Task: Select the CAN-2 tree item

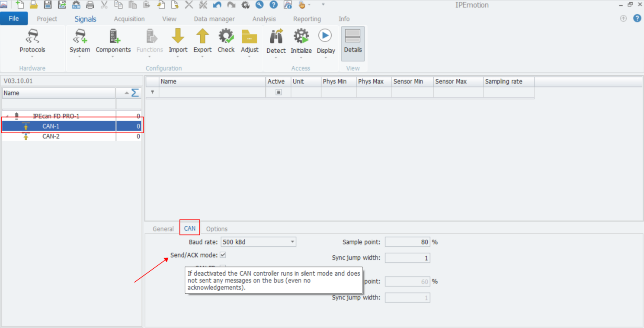Action: (x=51, y=136)
